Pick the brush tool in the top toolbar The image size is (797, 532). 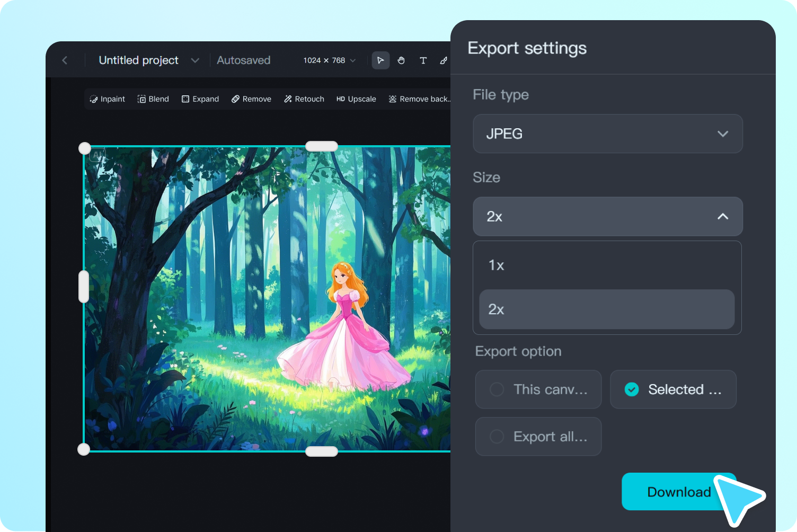coord(444,60)
